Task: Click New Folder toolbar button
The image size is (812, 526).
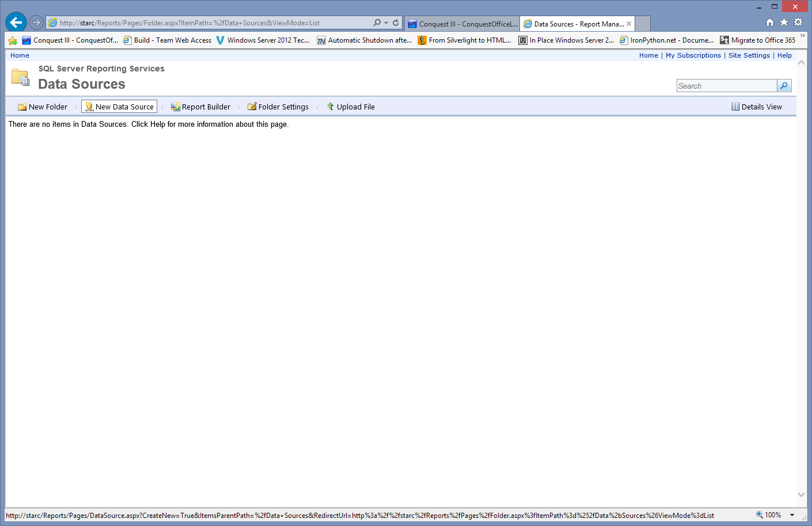Action: tap(43, 107)
